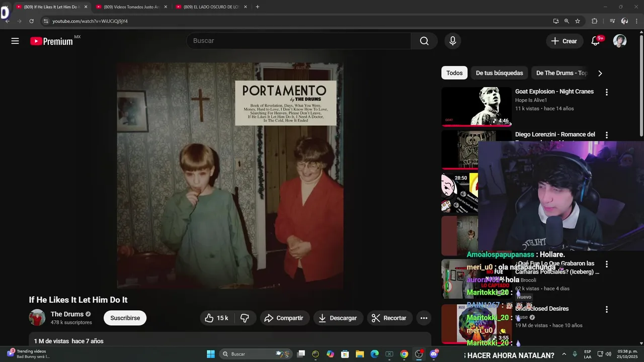Start voice search with microphone icon

(x=453, y=41)
